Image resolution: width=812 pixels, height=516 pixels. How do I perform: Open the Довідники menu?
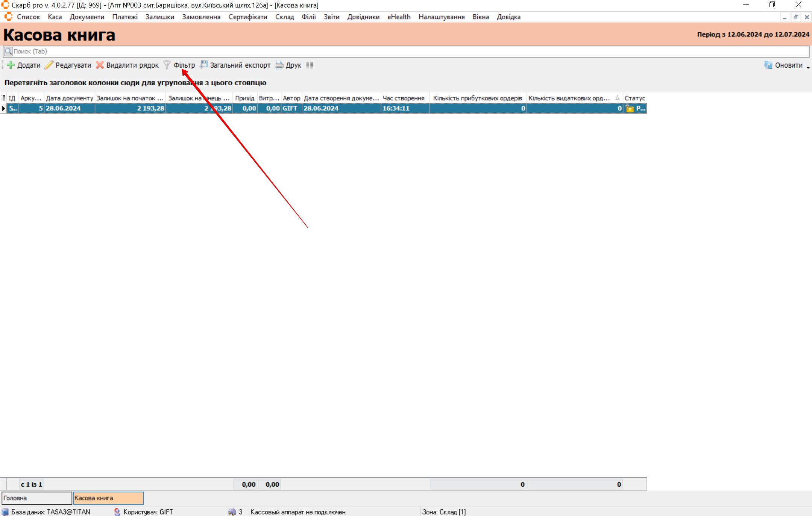[363, 17]
